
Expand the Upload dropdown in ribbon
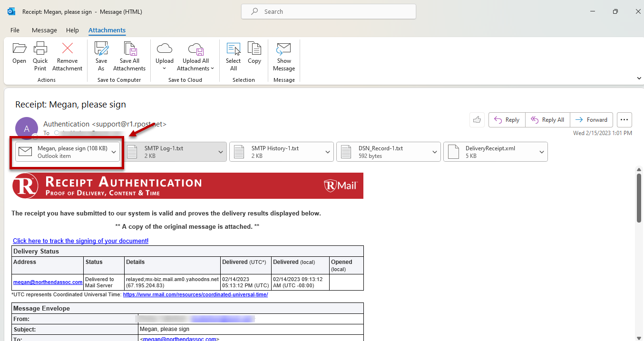tap(165, 68)
